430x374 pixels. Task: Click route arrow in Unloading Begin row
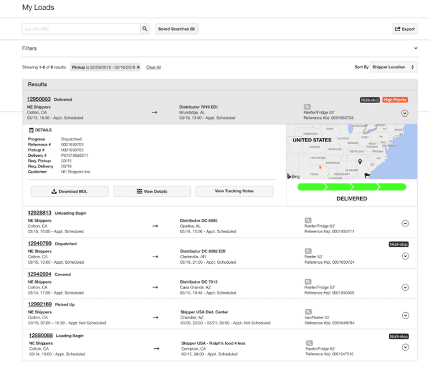pos(155,226)
